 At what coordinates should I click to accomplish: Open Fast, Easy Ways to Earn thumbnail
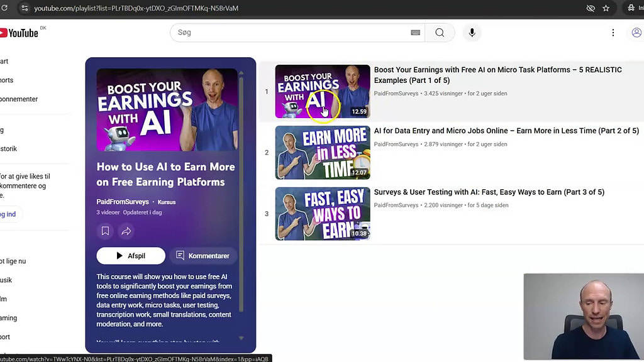[x=323, y=214]
